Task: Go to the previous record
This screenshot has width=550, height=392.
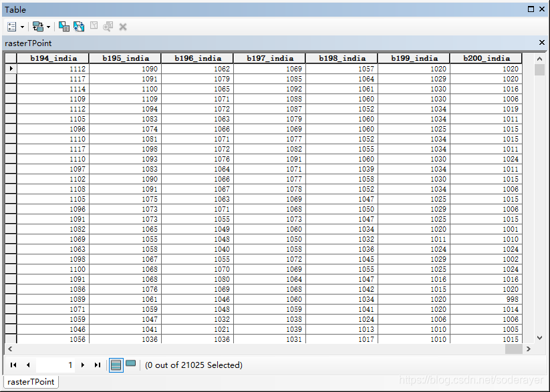Action: point(28,365)
